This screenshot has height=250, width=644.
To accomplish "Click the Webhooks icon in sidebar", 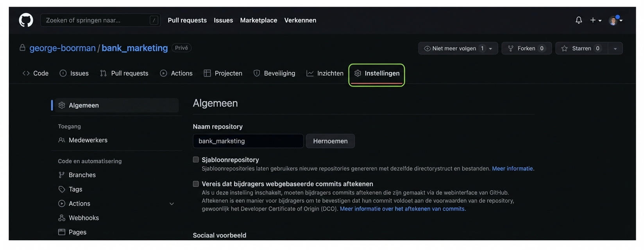I will 62,218.
